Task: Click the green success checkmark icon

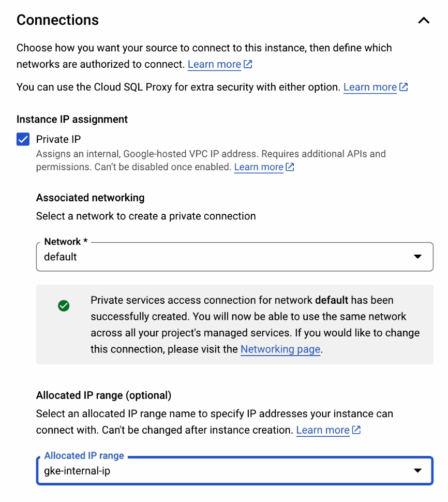Action: 64,306
